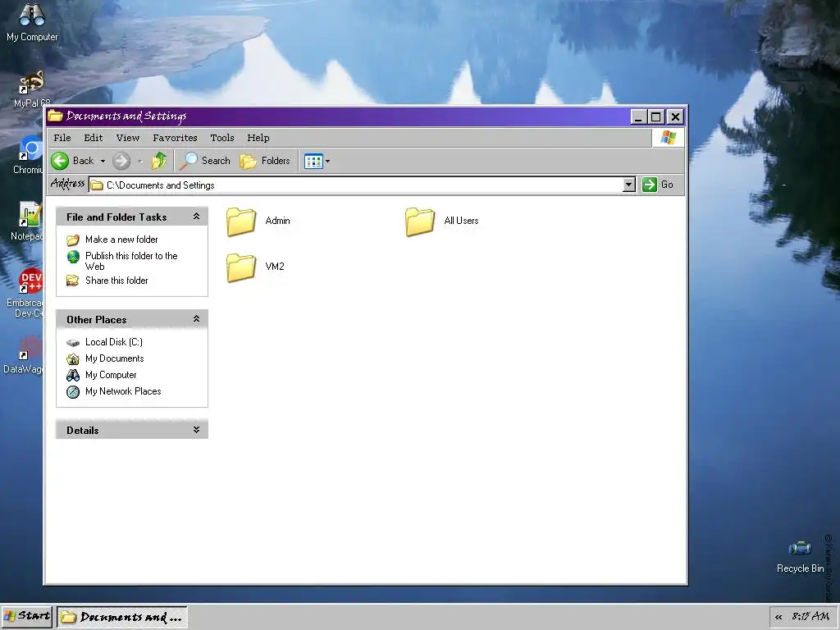The width and height of the screenshot is (840, 630).
Task: Open the Search pane from toolbar
Action: coord(204,161)
